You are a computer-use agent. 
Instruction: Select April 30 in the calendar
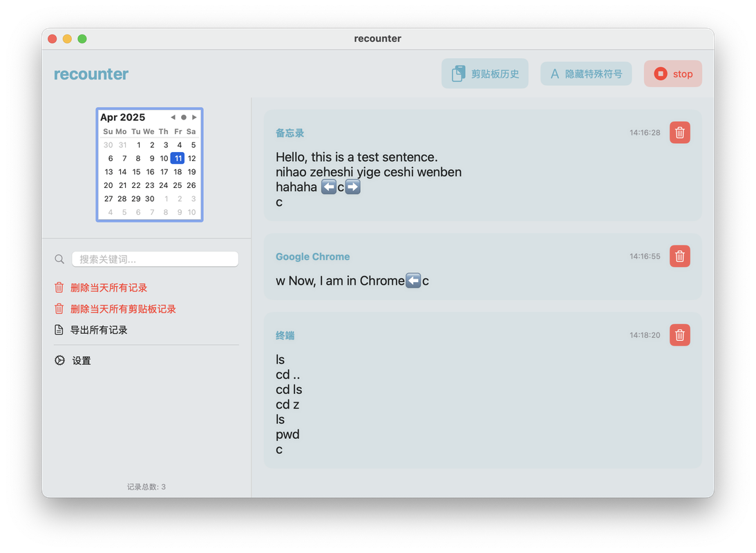(150, 198)
